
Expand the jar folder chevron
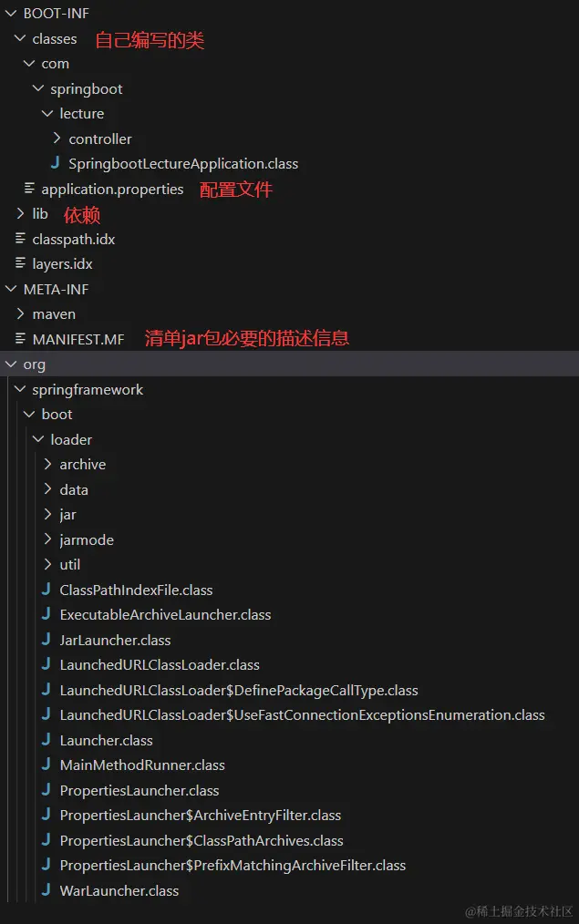pyautogui.click(x=47, y=514)
